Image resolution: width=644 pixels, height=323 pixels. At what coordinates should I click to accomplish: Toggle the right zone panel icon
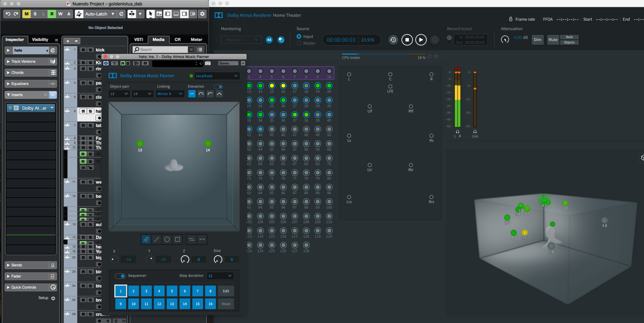(x=185, y=14)
